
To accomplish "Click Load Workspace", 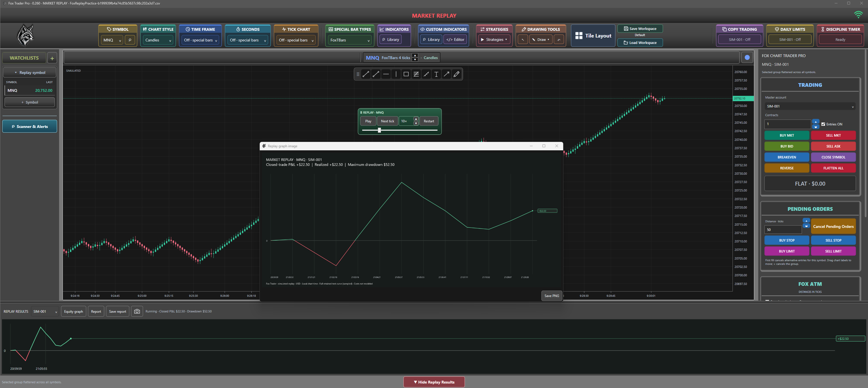I will pos(640,43).
